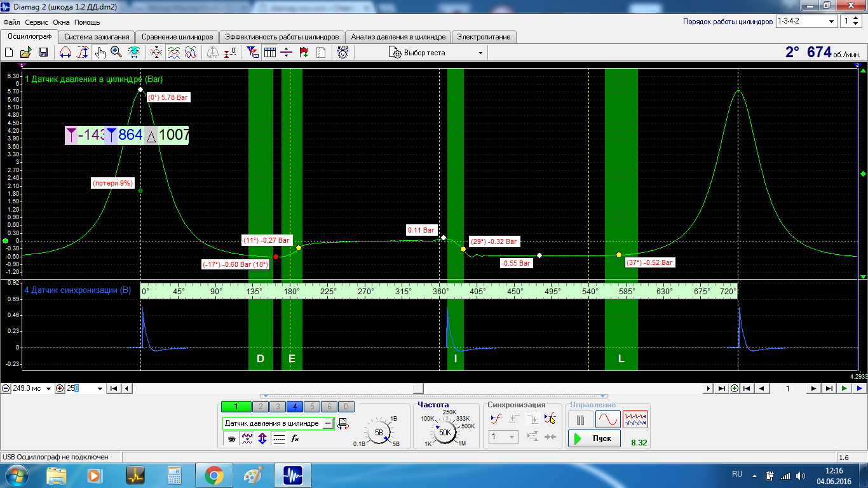
Task: Open the Сервис menu
Action: coord(37,22)
